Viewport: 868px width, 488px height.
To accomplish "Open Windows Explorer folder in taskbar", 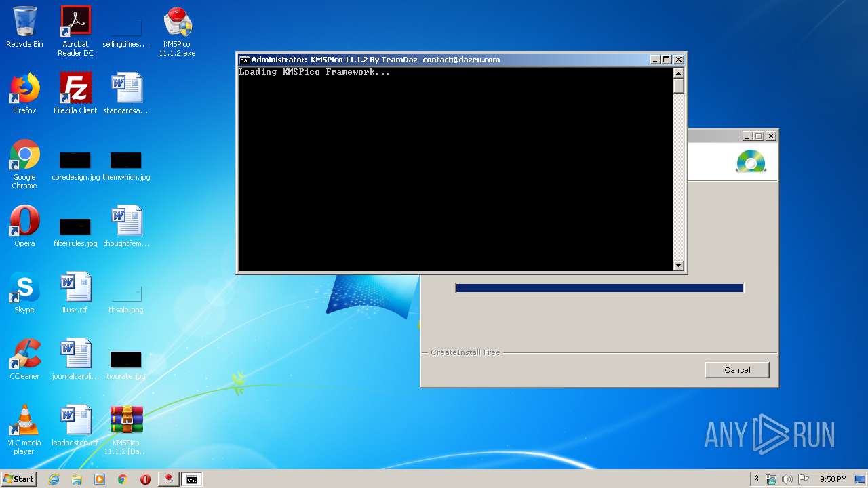I will pos(77,479).
